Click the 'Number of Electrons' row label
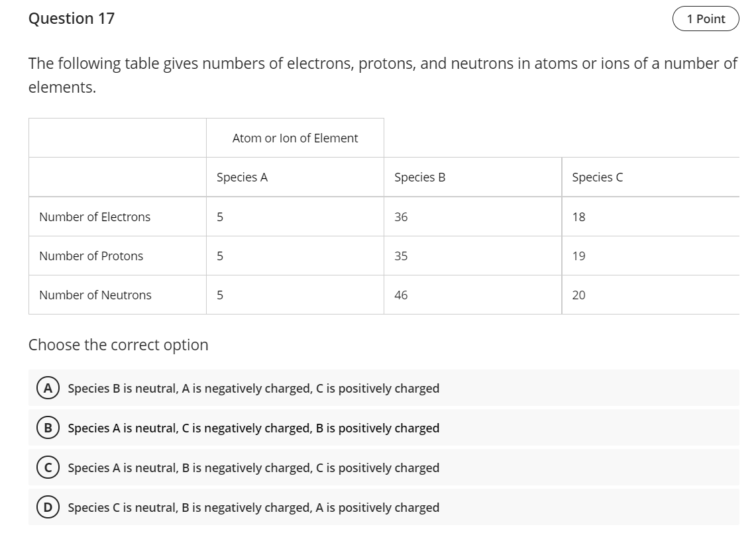The width and height of the screenshot is (756, 539). tap(95, 217)
